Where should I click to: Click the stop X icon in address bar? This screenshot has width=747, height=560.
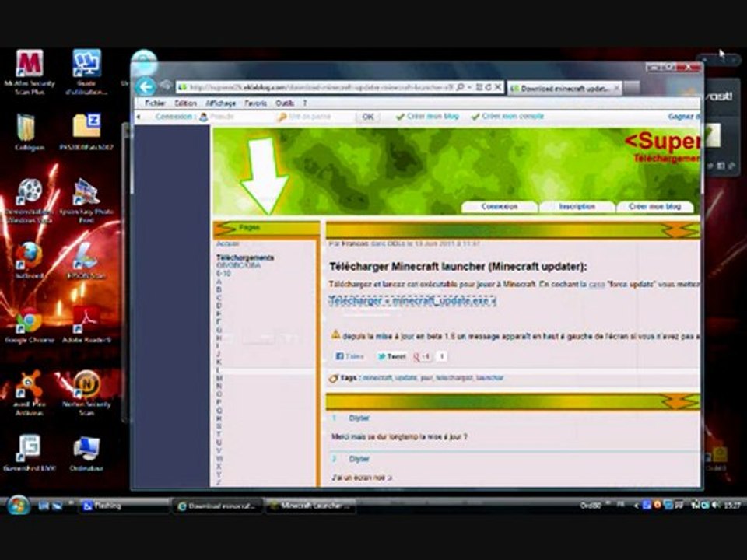pos(497,88)
